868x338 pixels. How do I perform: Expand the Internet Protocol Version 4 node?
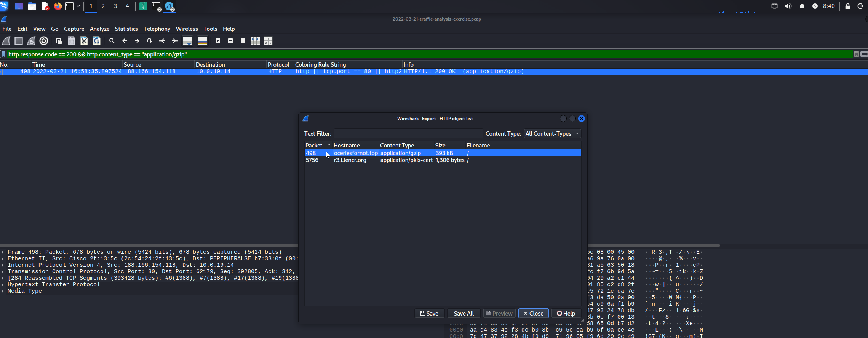[3, 265]
